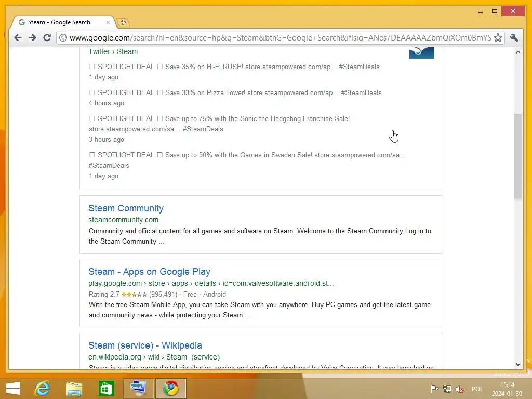Go forward with the browser forward arrow

point(33,37)
